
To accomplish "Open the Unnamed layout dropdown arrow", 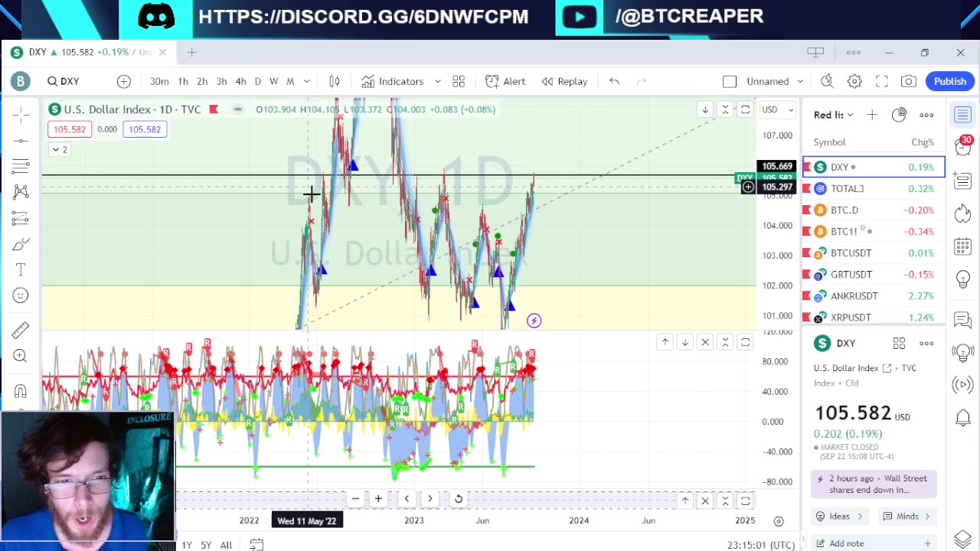I will (x=799, y=81).
